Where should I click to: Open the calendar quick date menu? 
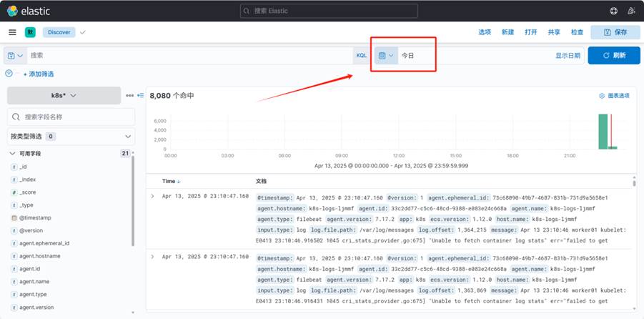(386, 55)
